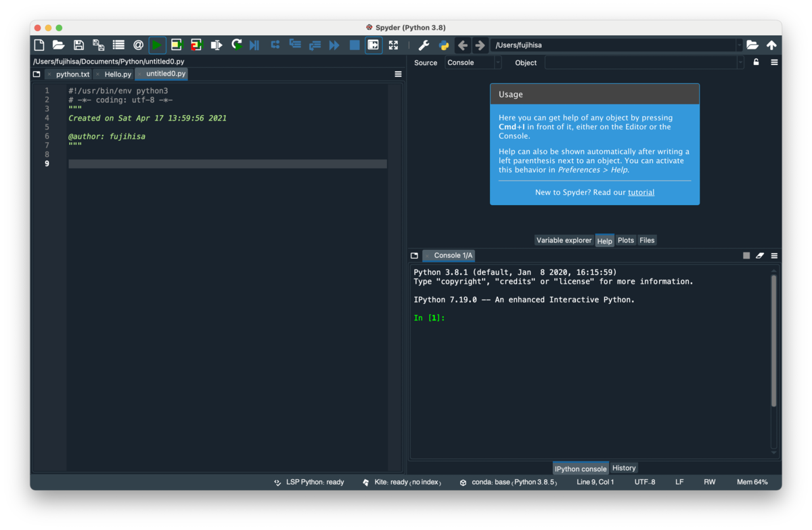The width and height of the screenshot is (812, 530).
Task: Click the Remove all variables eraser icon
Action: 759,255
